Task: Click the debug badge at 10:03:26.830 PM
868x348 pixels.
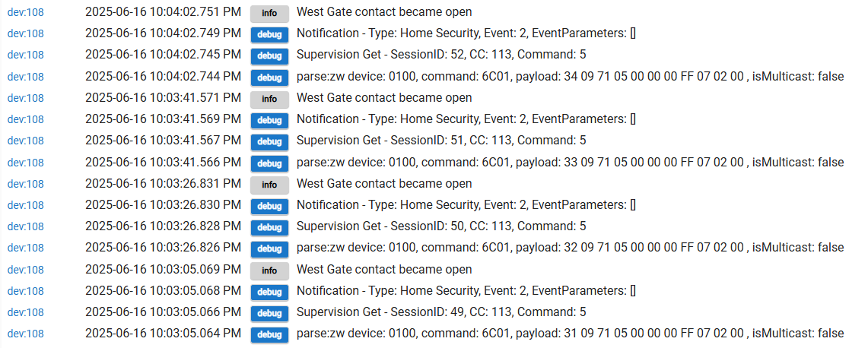Action: click(269, 206)
